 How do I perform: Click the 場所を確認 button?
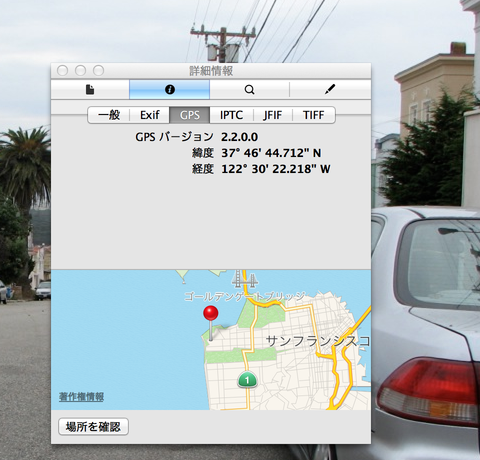[93, 427]
